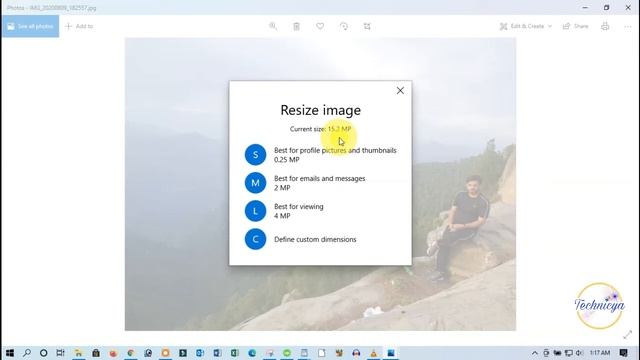The width and height of the screenshot is (640, 360).
Task: Open the Crop tool icon
Action: [x=367, y=26]
